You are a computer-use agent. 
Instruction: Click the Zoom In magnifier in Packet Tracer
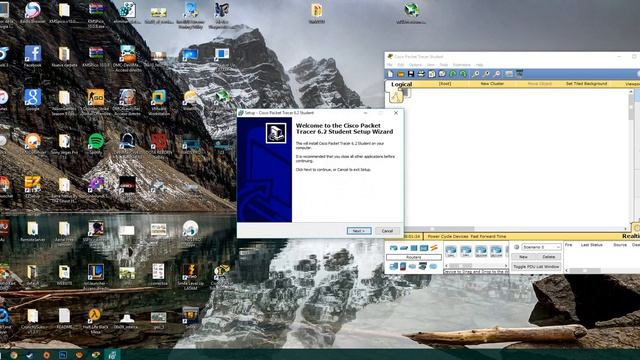476,74
